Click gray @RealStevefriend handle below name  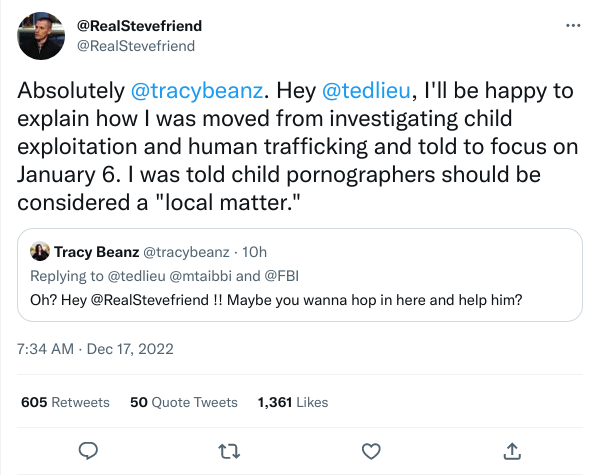point(136,46)
